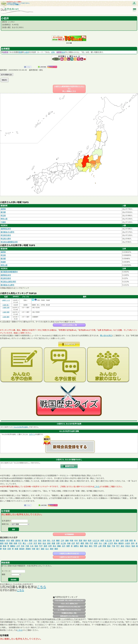
Task: Open the hamburger menu icon
Action: pos(134,10)
